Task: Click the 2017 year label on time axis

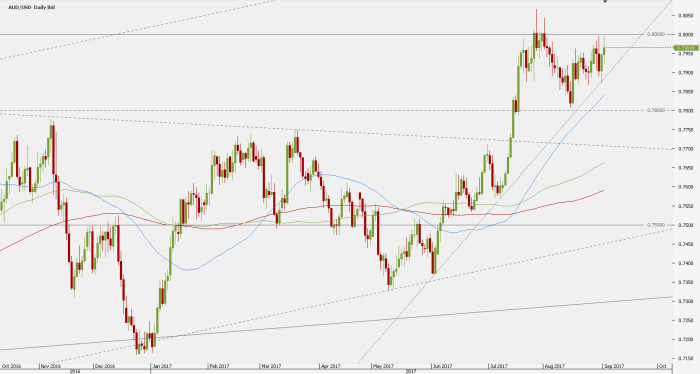Action: click(411, 371)
